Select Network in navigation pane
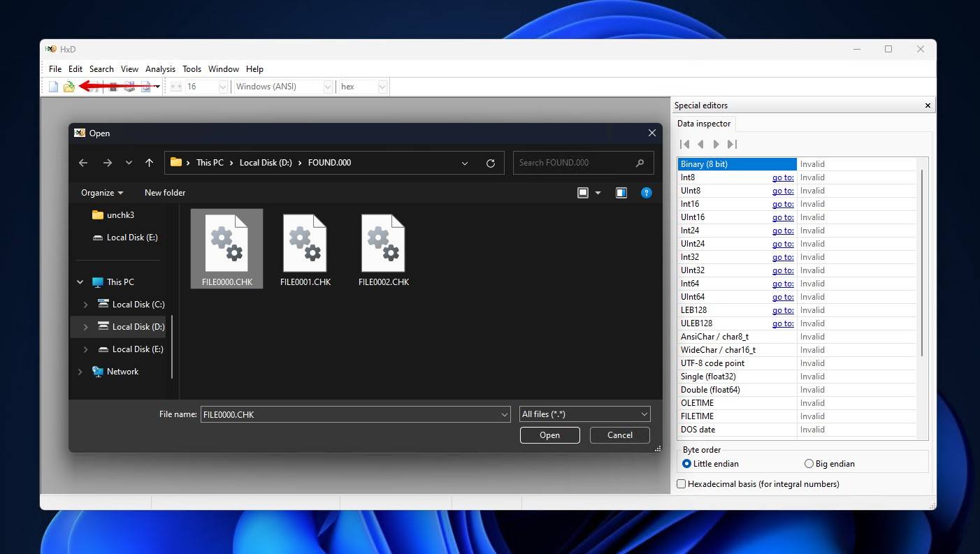Image resolution: width=980 pixels, height=554 pixels. pos(115,372)
